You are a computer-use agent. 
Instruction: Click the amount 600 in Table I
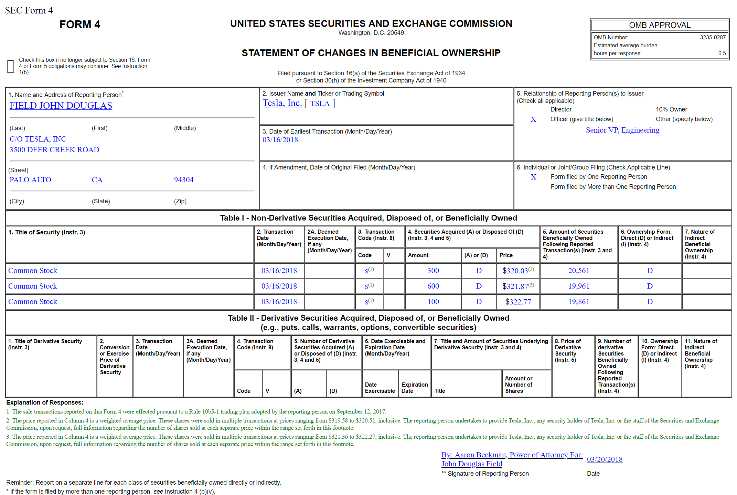coord(434,285)
